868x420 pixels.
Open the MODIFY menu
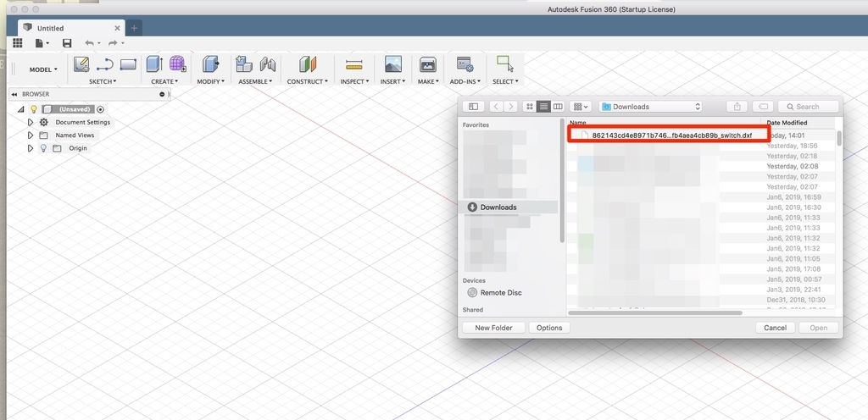(210, 81)
